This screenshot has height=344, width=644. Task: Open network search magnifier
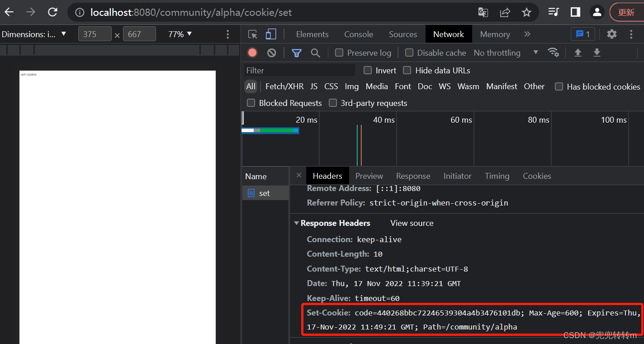tap(315, 53)
